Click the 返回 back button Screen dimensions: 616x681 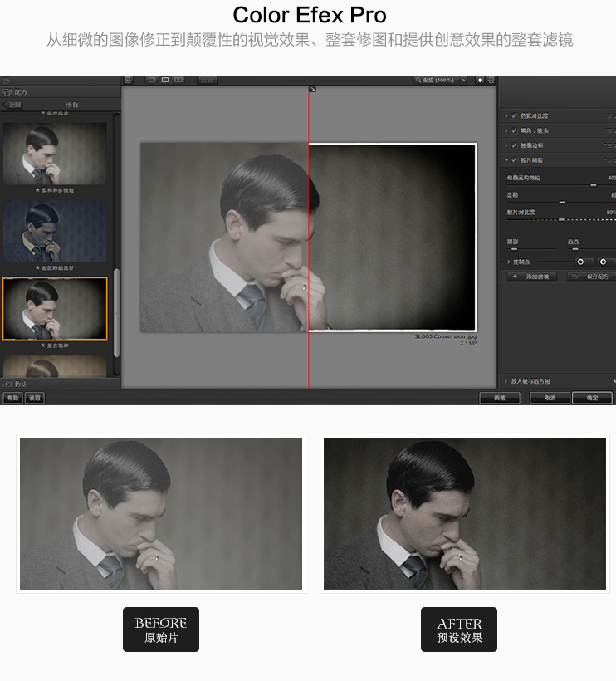point(13,105)
